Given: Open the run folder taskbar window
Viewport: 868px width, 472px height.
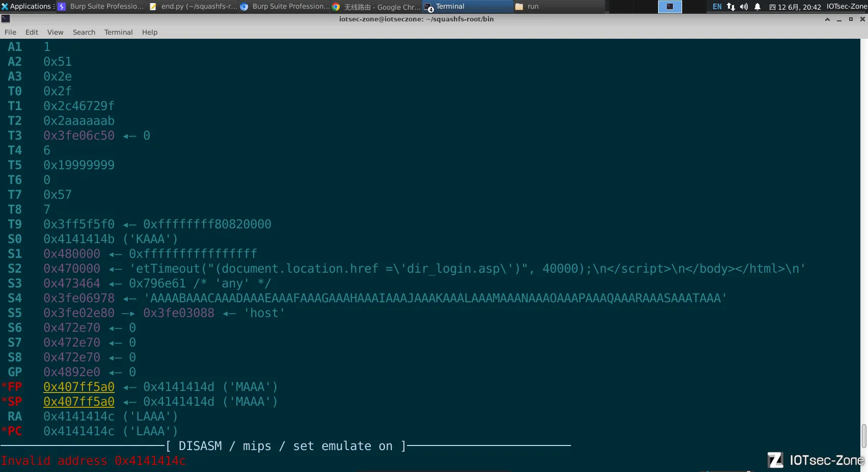Looking at the screenshot, I should click(559, 7).
